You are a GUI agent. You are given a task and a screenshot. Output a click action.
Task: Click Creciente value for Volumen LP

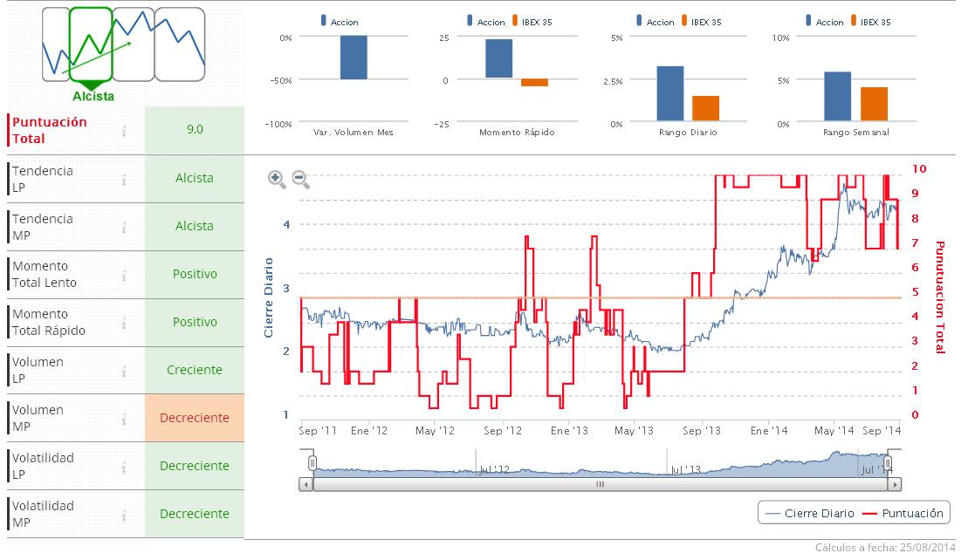tap(195, 370)
